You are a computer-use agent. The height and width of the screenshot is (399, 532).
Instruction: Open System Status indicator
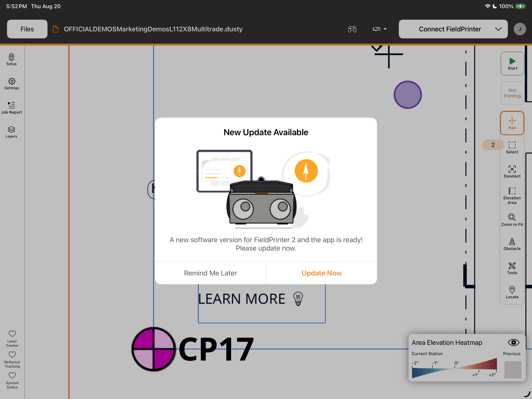click(12, 380)
